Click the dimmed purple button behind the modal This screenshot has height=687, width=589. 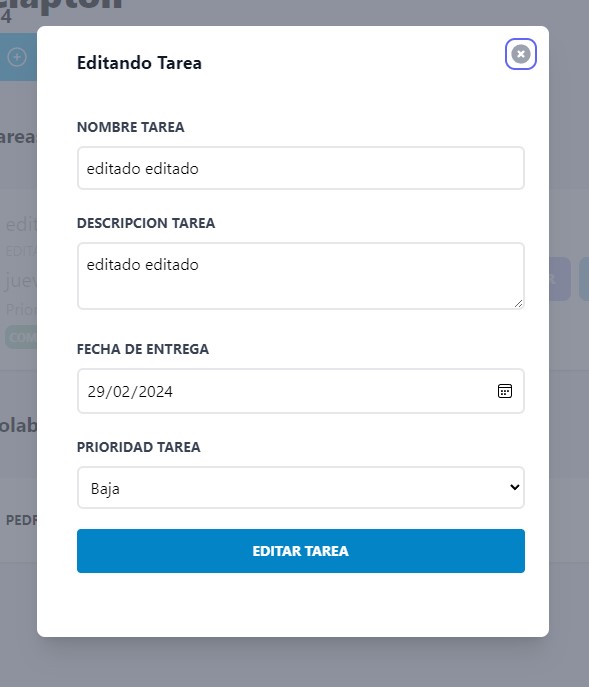click(560, 279)
